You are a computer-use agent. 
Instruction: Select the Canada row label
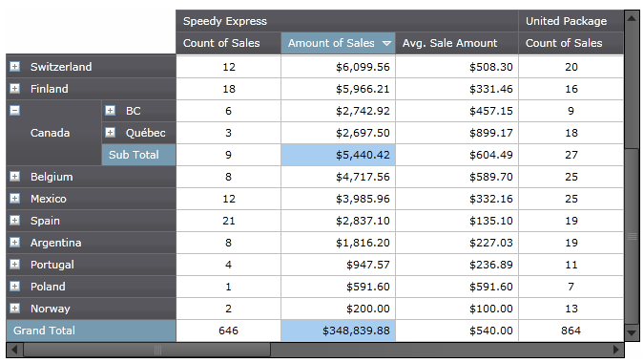pyautogui.click(x=50, y=133)
